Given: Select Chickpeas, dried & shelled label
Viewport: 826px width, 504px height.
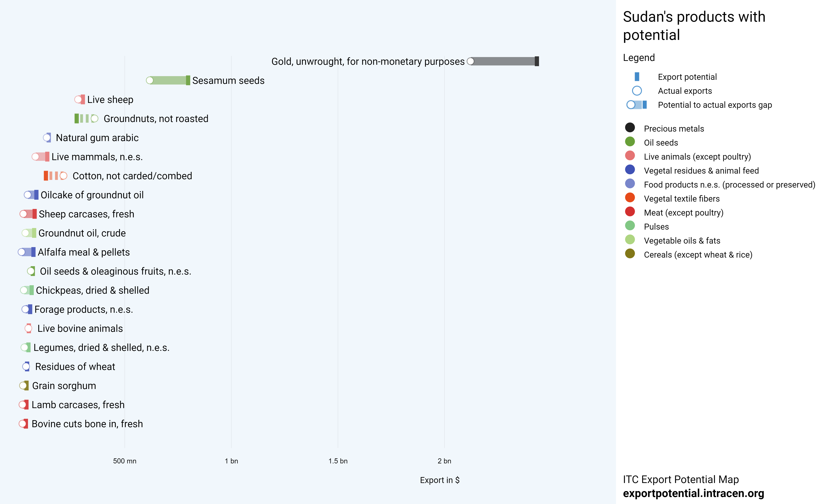Looking at the screenshot, I should click(93, 290).
